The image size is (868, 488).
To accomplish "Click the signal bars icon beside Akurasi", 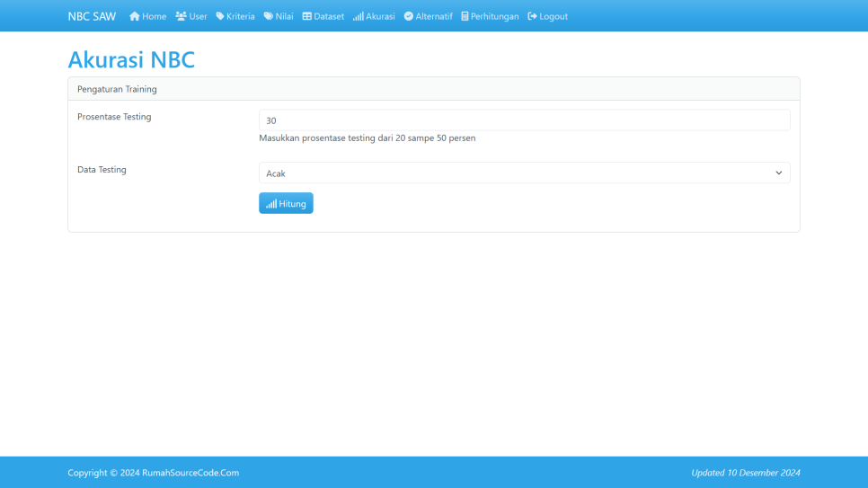I will click(359, 16).
